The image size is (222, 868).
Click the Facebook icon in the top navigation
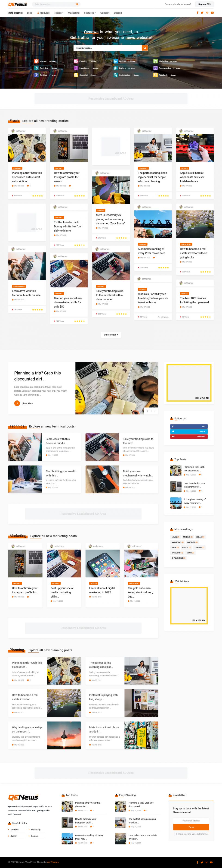coord(197,13)
